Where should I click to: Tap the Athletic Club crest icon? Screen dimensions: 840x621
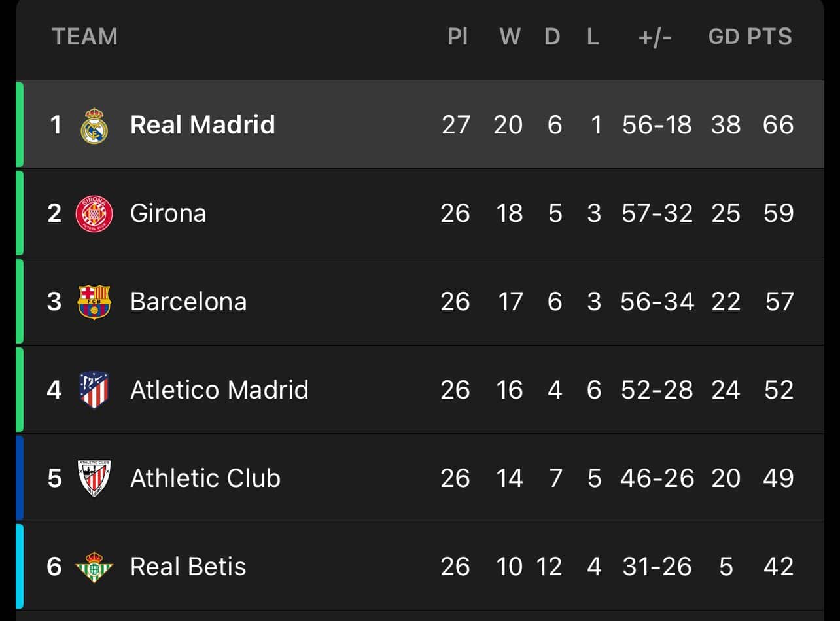pos(94,478)
